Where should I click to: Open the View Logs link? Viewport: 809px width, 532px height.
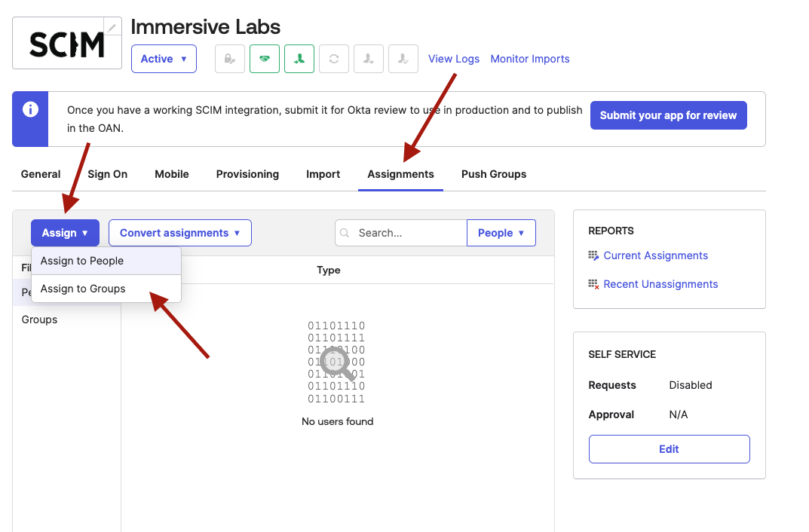[454, 59]
